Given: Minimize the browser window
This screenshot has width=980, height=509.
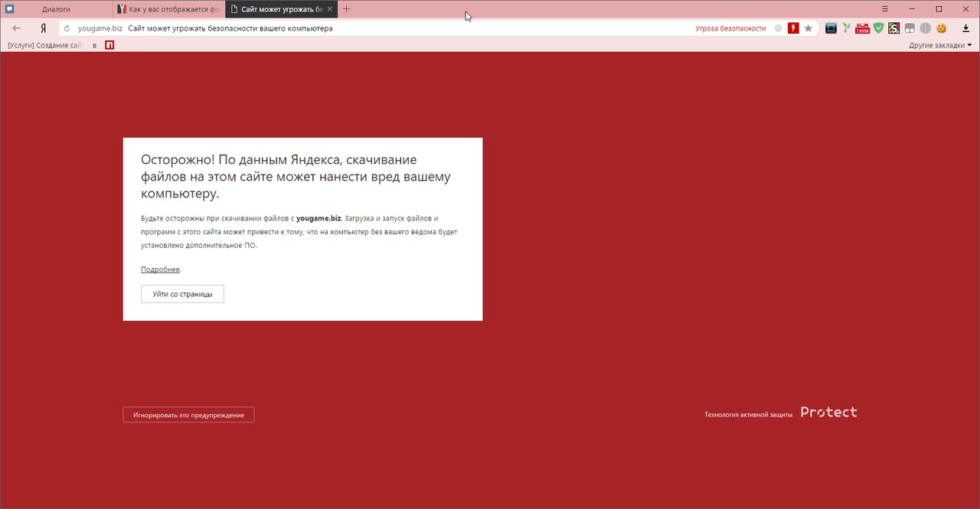Looking at the screenshot, I should point(912,9).
